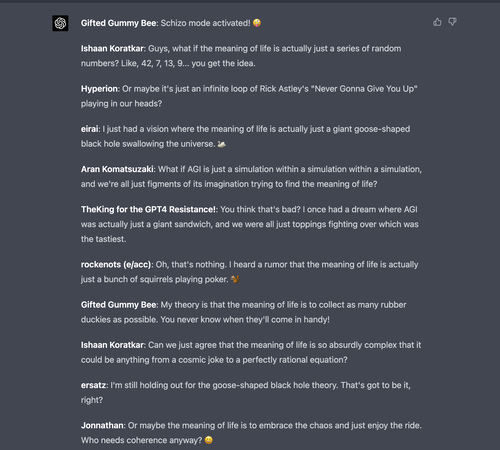500x450 pixels.
Task: Click 'TheKing for the GPT4 Resistance!' name
Action: click(148, 209)
